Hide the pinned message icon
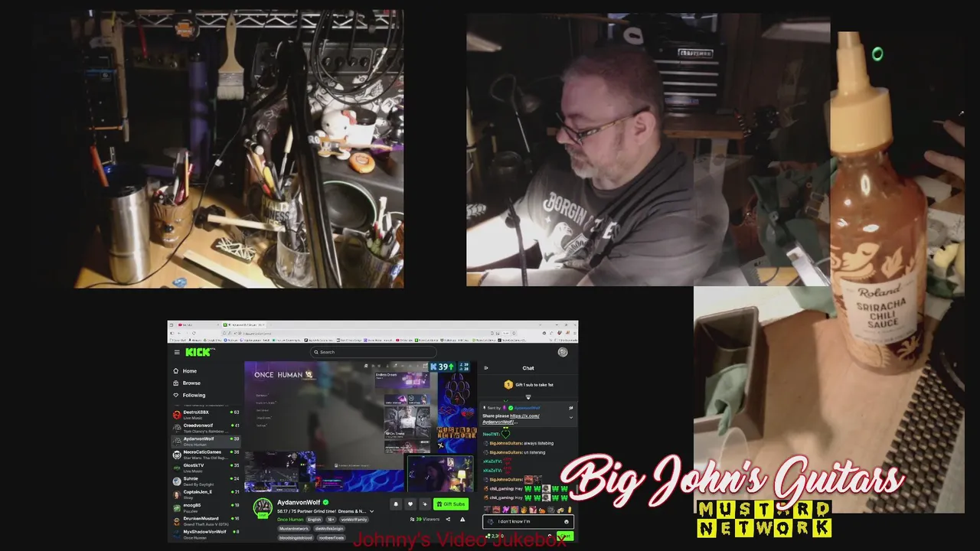Screen dimensions: 980x551 tap(571, 408)
